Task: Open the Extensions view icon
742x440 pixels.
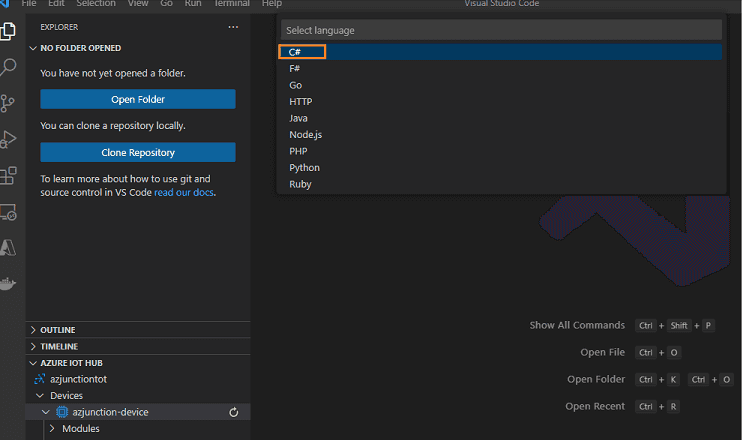Action: [8, 176]
